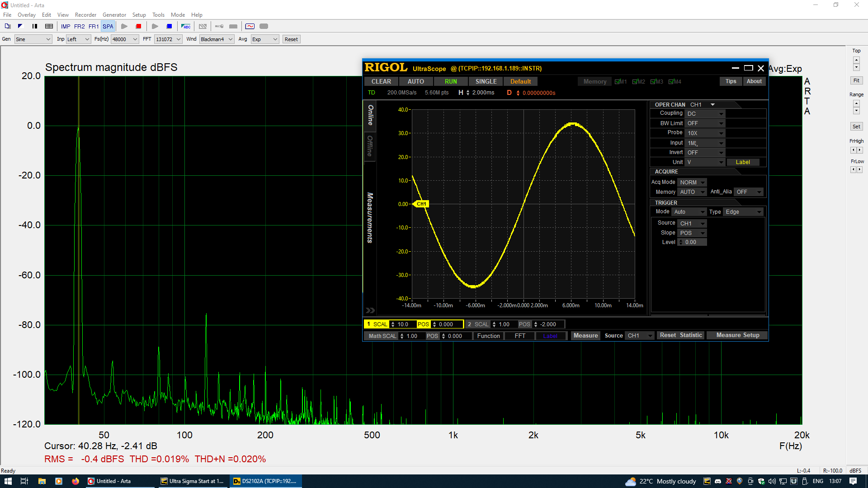This screenshot has height=488, width=868.
Task: Open the Mode menu
Action: (178, 15)
